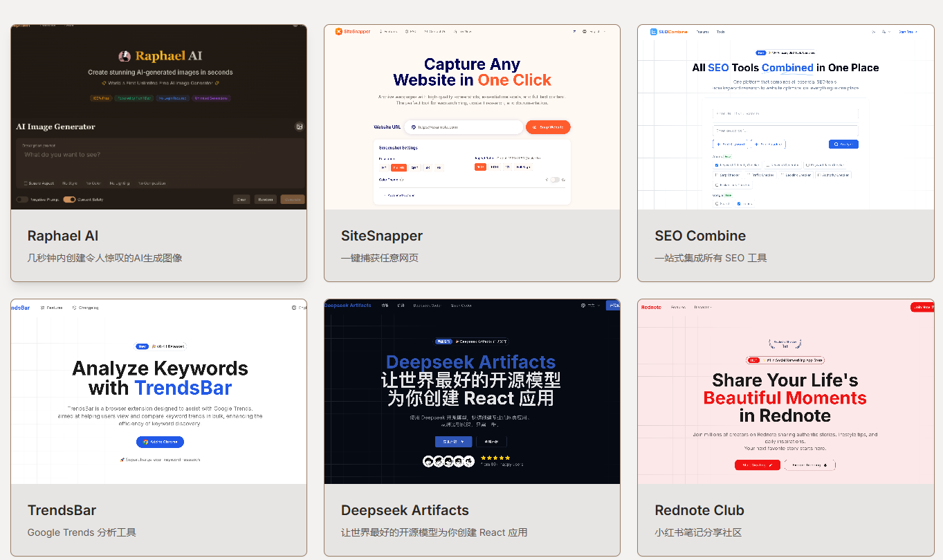Screen dimensions: 943x560
Task: Click the orange Snap Website button
Action: tap(548, 127)
